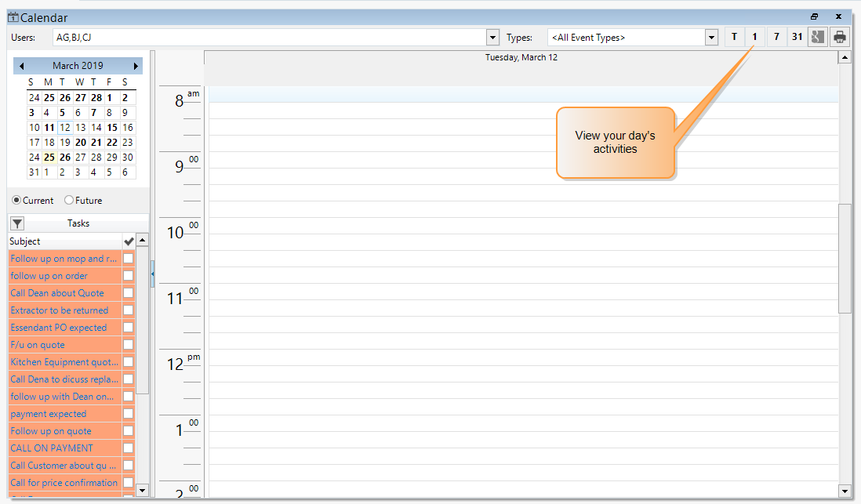
Task: Click the Tasks panel header
Action: coord(78,223)
